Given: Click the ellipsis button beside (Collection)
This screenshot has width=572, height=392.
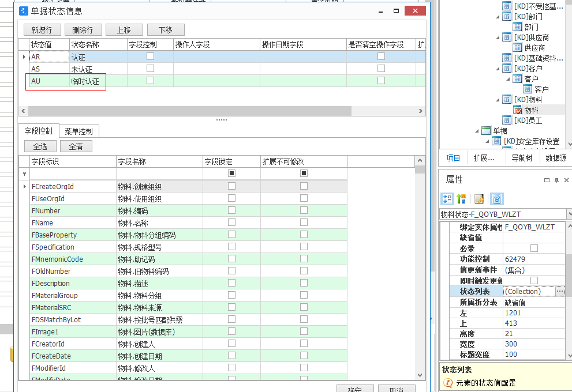Looking at the screenshot, I should pyautogui.click(x=560, y=292).
